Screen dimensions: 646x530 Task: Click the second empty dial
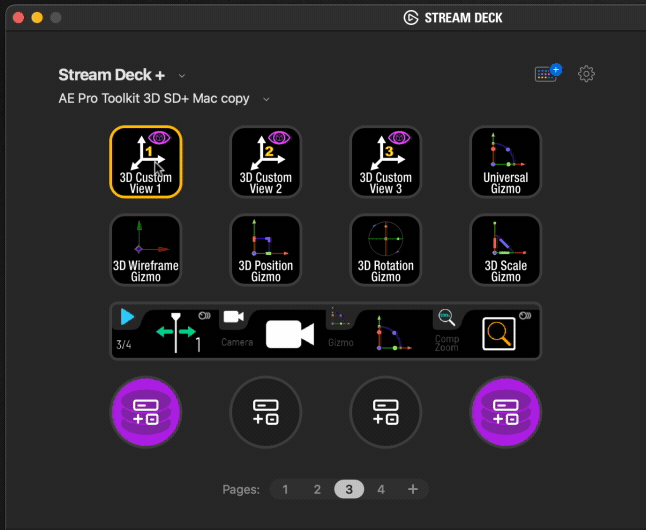(266, 412)
